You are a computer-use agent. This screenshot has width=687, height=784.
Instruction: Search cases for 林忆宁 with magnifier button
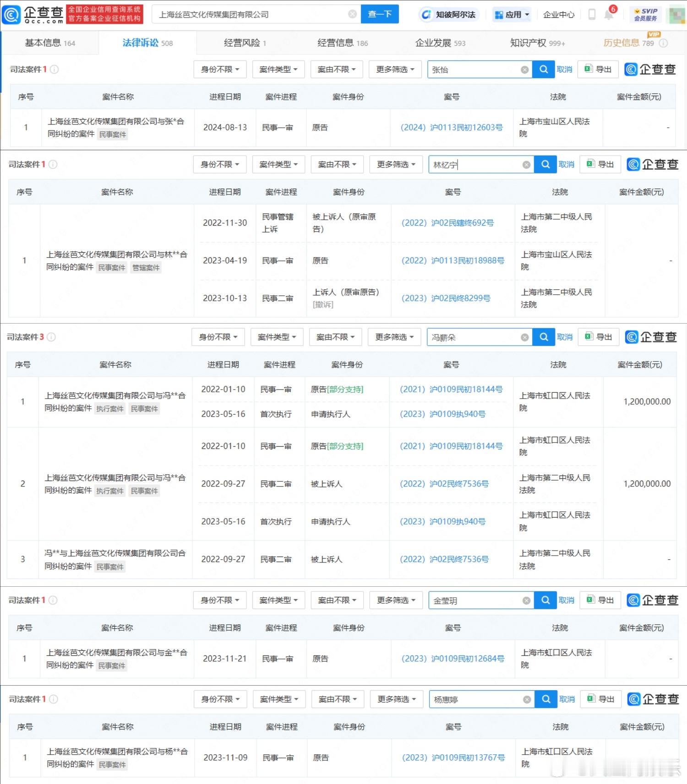point(545,164)
